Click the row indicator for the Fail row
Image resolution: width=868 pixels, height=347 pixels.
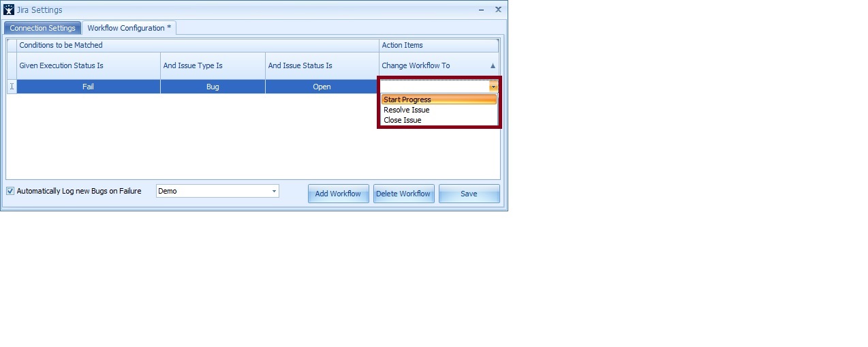click(x=12, y=87)
